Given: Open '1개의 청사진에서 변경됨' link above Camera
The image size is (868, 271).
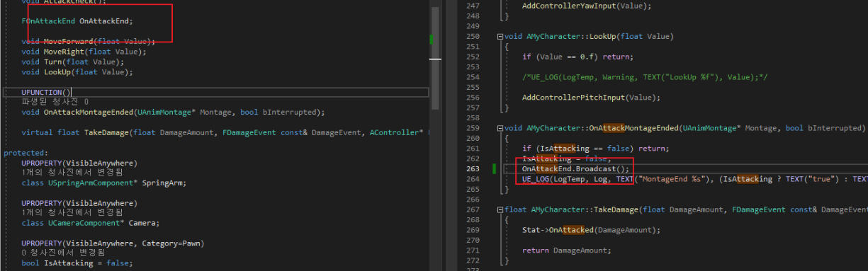Looking at the screenshot, I should [x=72, y=212].
